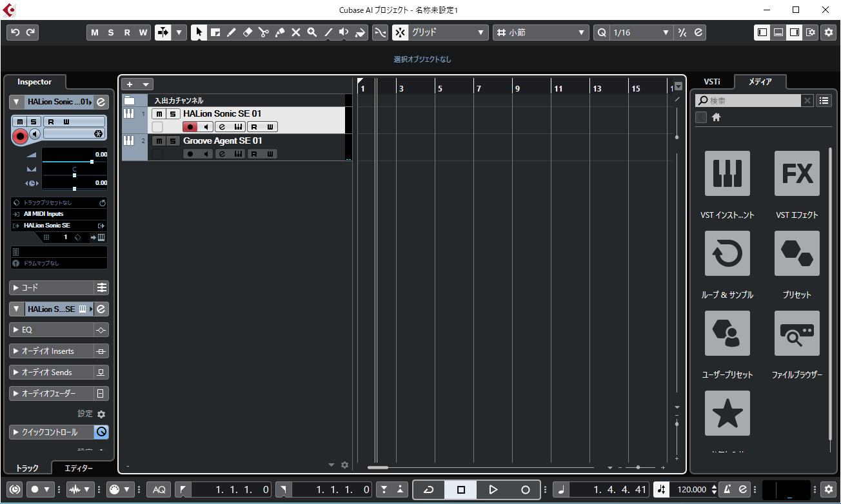Select the Erase tool
Viewport: 841px width, 504px height.
pyautogui.click(x=248, y=32)
